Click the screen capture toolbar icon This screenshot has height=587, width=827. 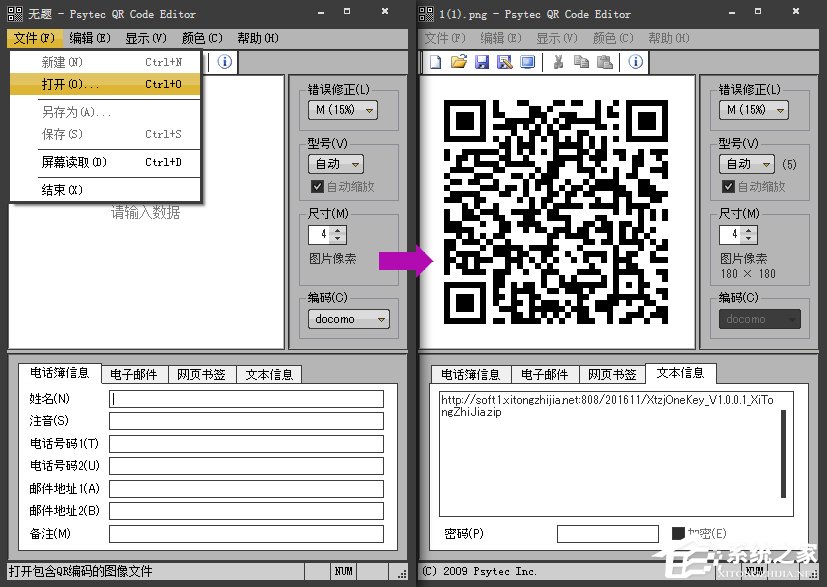point(527,62)
